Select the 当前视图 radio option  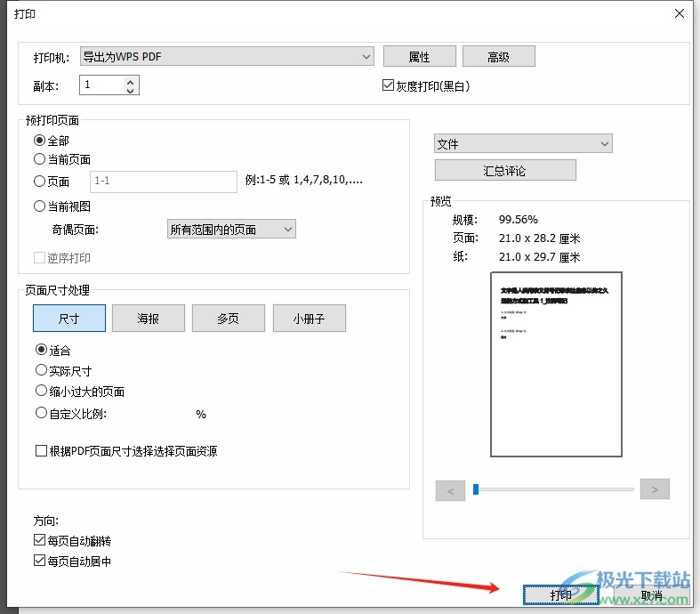[40, 206]
